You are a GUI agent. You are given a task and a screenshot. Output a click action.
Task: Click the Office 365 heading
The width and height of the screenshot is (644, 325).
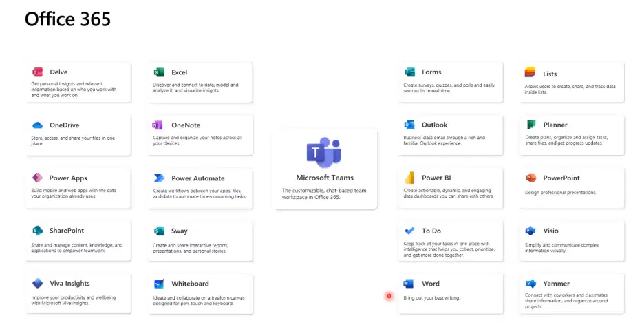tap(67, 19)
